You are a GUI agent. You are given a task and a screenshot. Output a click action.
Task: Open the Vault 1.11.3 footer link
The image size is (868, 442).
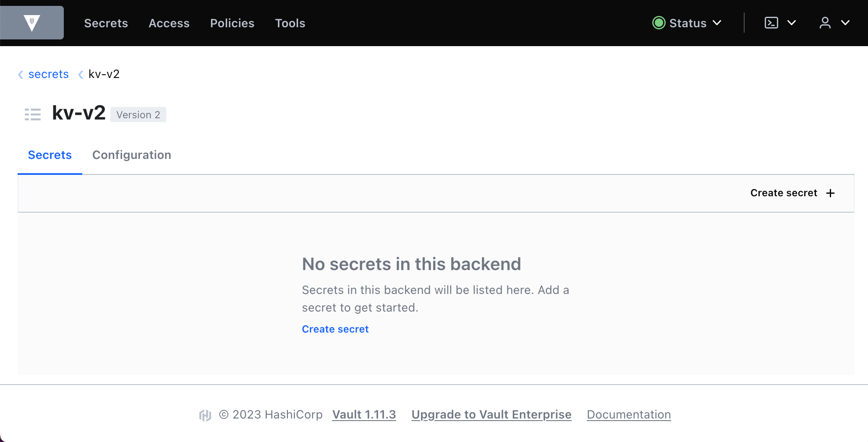[x=364, y=415]
